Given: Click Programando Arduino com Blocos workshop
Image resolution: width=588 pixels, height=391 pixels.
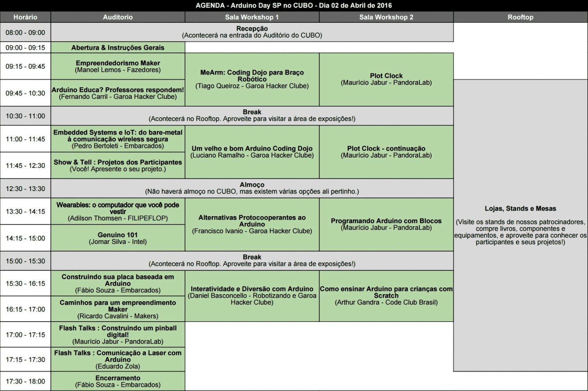Looking at the screenshot, I should coord(386,224).
